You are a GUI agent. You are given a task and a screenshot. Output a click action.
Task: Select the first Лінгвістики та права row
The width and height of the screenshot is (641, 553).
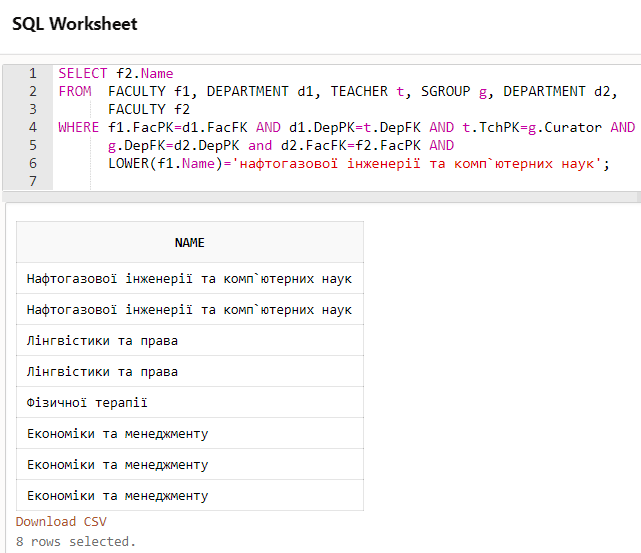pyautogui.click(x=189, y=340)
